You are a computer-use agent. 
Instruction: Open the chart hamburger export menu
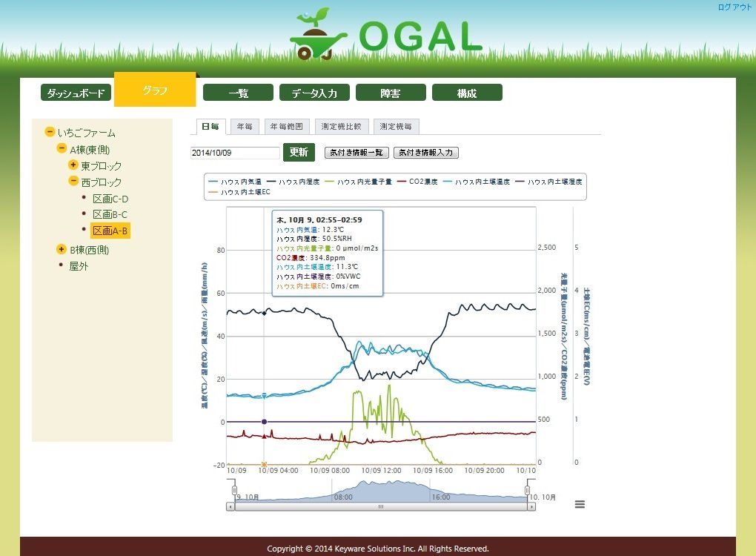coord(580,504)
